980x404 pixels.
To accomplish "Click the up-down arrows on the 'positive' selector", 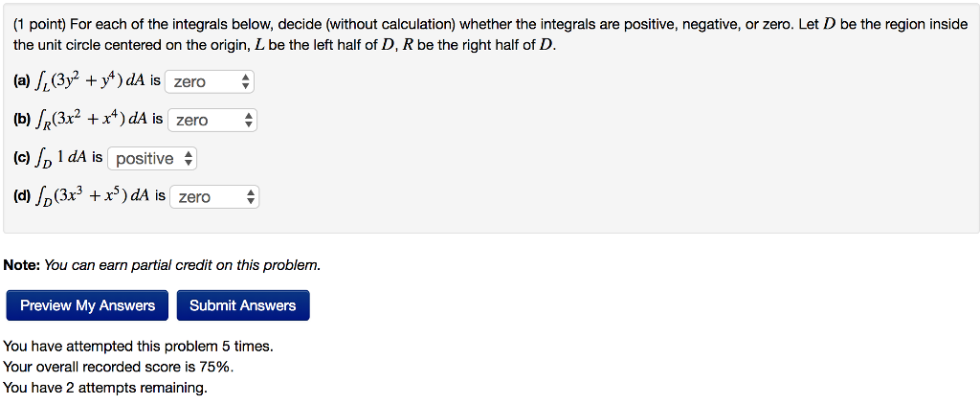I will [x=188, y=158].
